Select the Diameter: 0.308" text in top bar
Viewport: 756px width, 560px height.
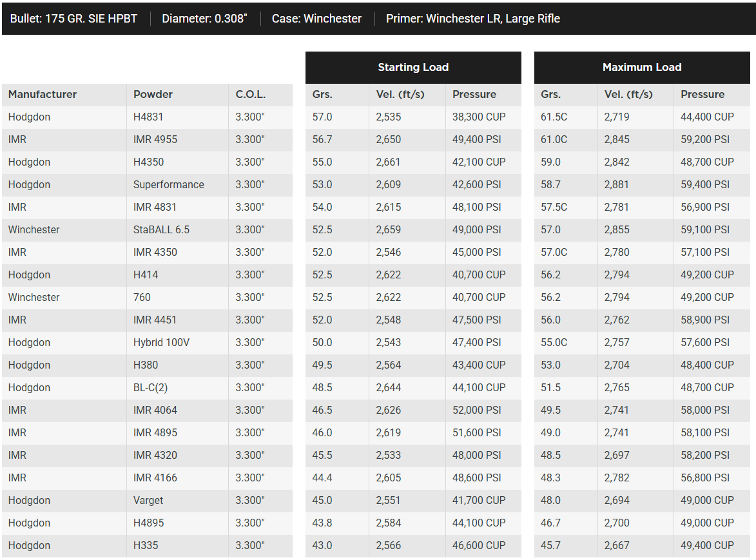(x=204, y=19)
